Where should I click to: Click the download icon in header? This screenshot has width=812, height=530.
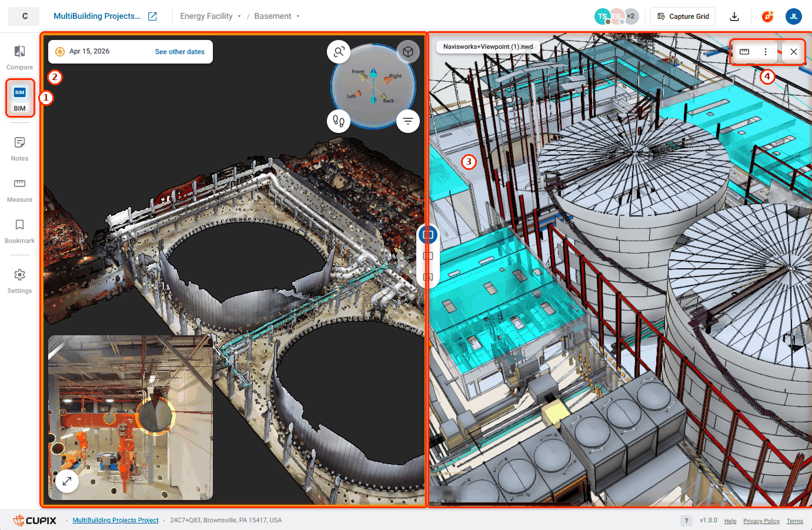click(734, 16)
